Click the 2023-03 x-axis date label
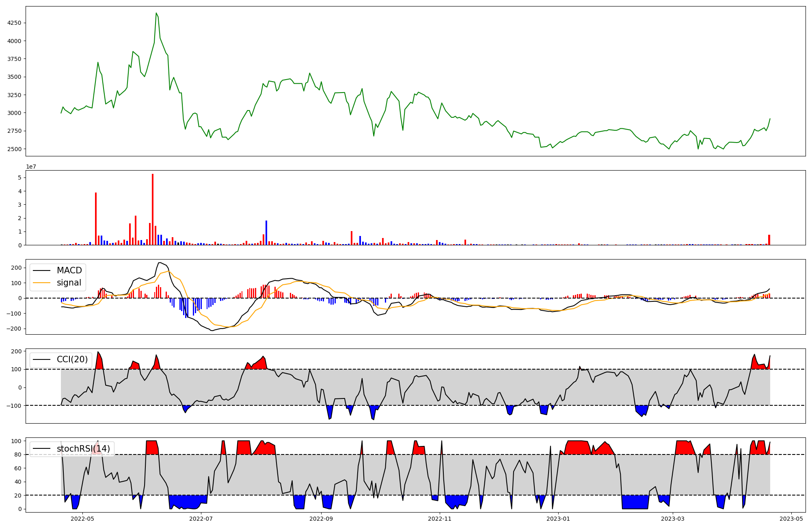Screen dimensions: 812x528 [x=673, y=519]
